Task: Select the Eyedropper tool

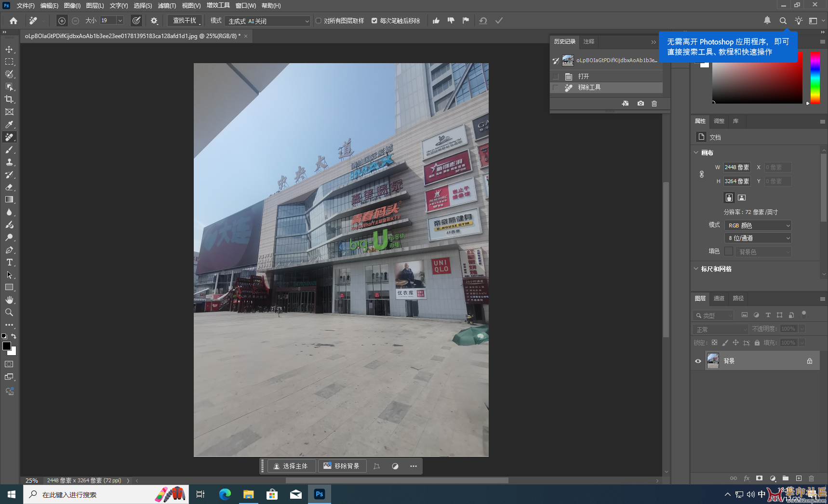Action: click(x=9, y=124)
